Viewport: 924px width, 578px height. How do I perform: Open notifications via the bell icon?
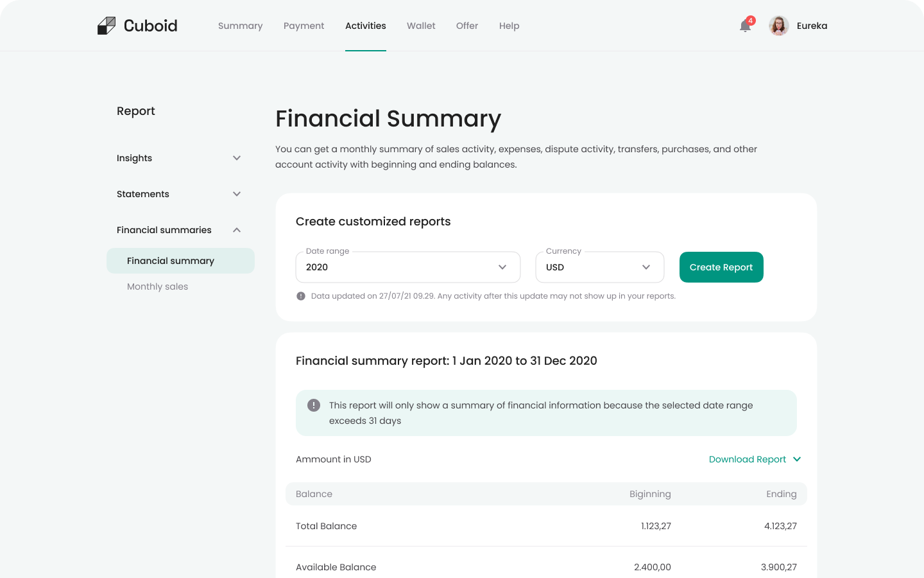coord(744,27)
